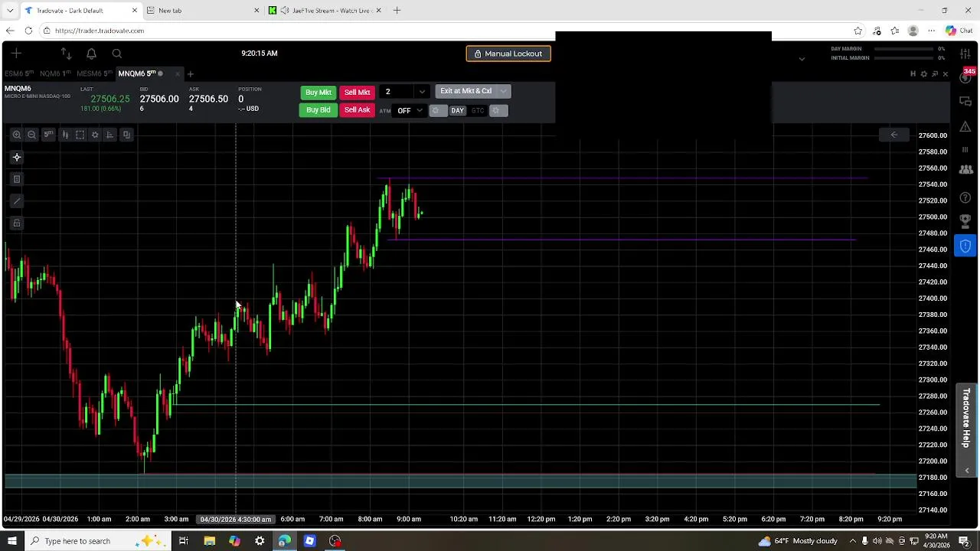Screen dimensions: 980x551
Task: Open the document icon in left toolbar
Action: (x=16, y=179)
